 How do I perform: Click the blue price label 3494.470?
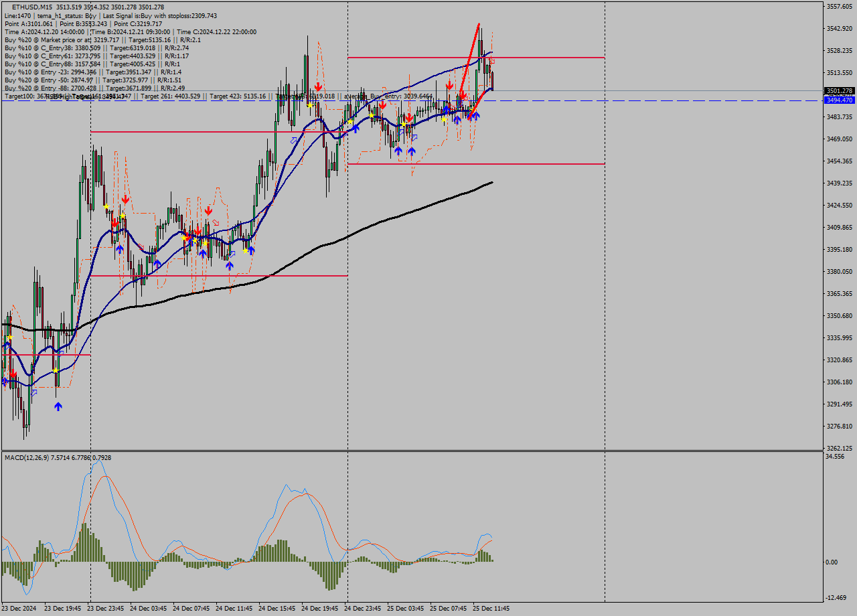point(839,100)
